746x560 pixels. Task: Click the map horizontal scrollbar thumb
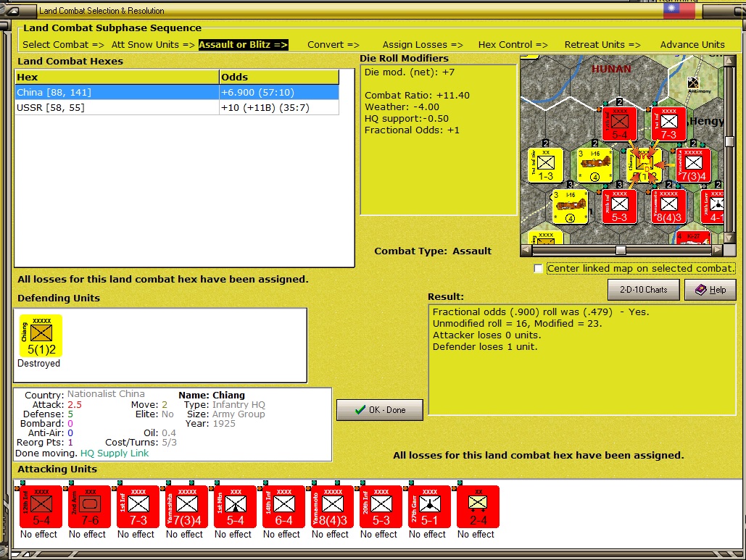point(621,250)
